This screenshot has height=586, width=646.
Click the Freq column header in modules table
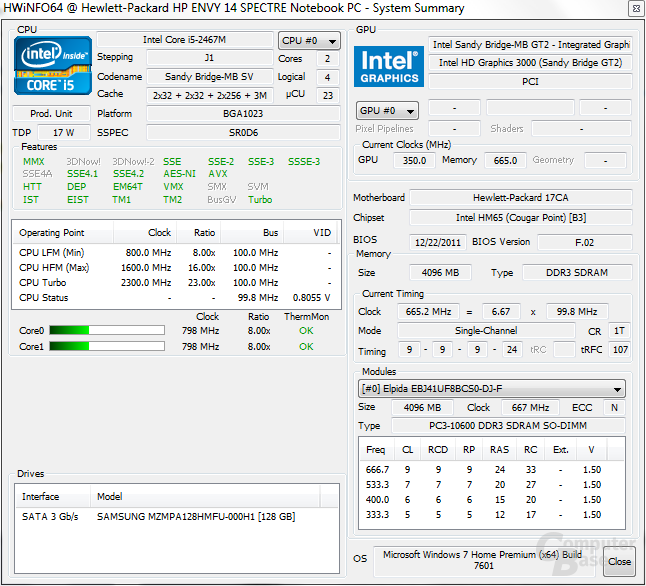click(x=376, y=450)
